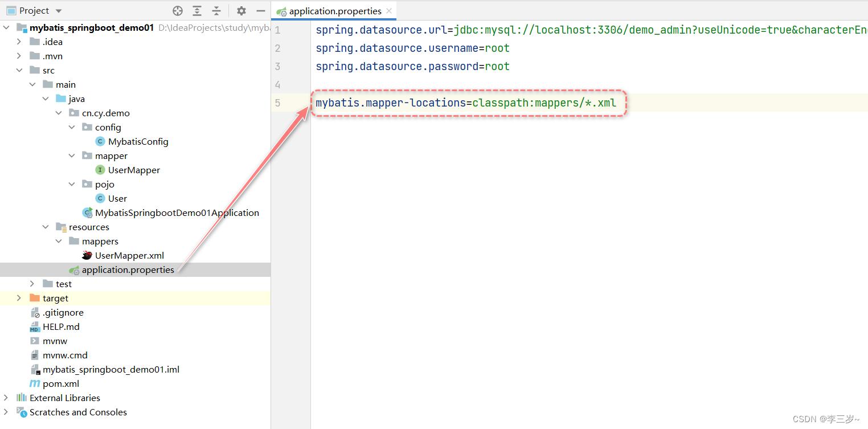
Task: Select MybatisConfig in the tree
Action: [138, 141]
